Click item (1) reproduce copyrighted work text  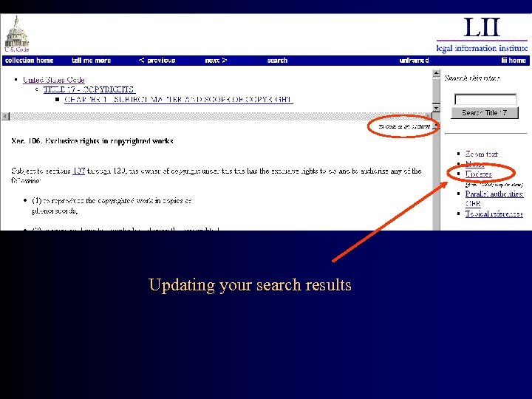pos(112,205)
